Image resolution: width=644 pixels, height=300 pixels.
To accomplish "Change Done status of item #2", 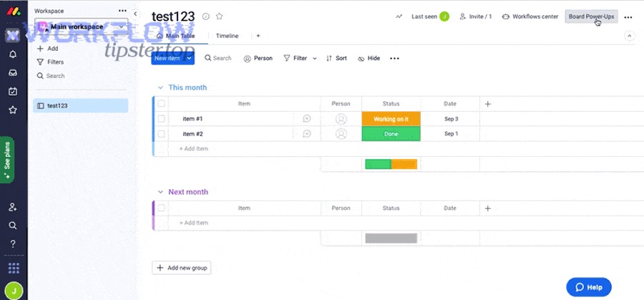I will coord(391,134).
